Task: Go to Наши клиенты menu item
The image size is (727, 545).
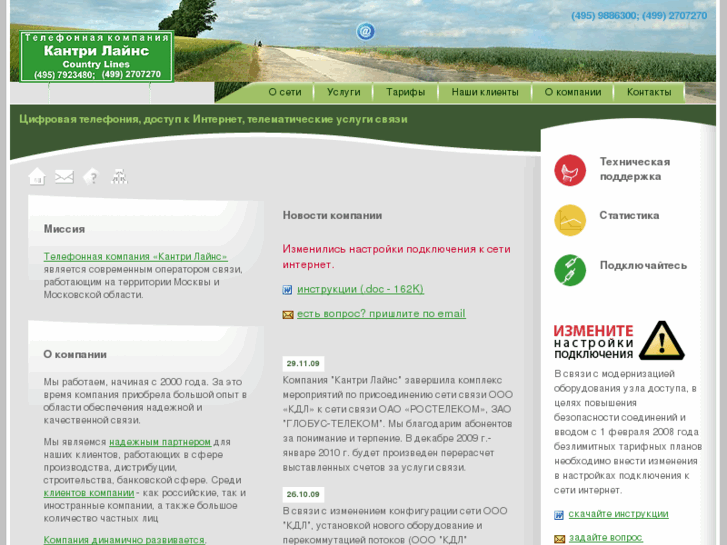Action: [485, 92]
